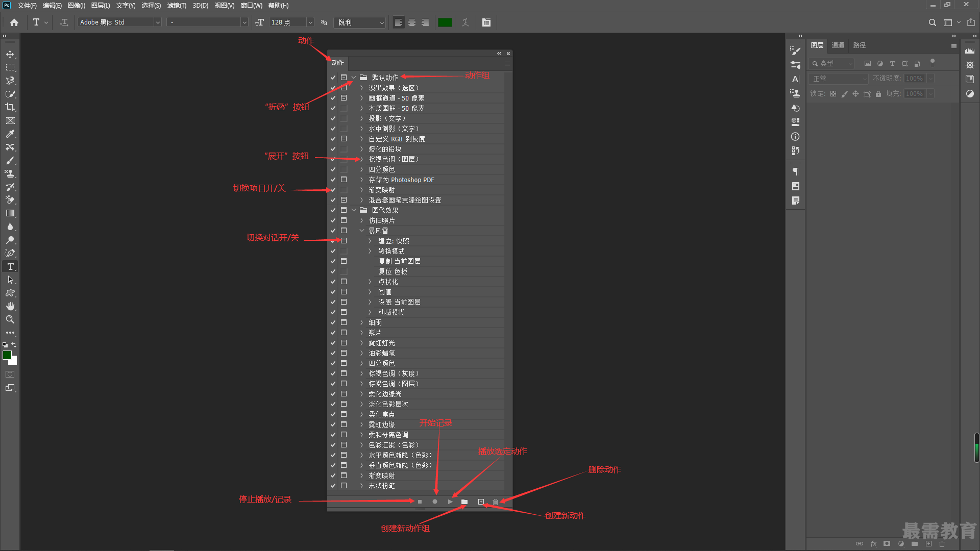Image resolution: width=980 pixels, height=551 pixels.
Task: Select the Rectangular Marquee tool
Action: point(10,67)
